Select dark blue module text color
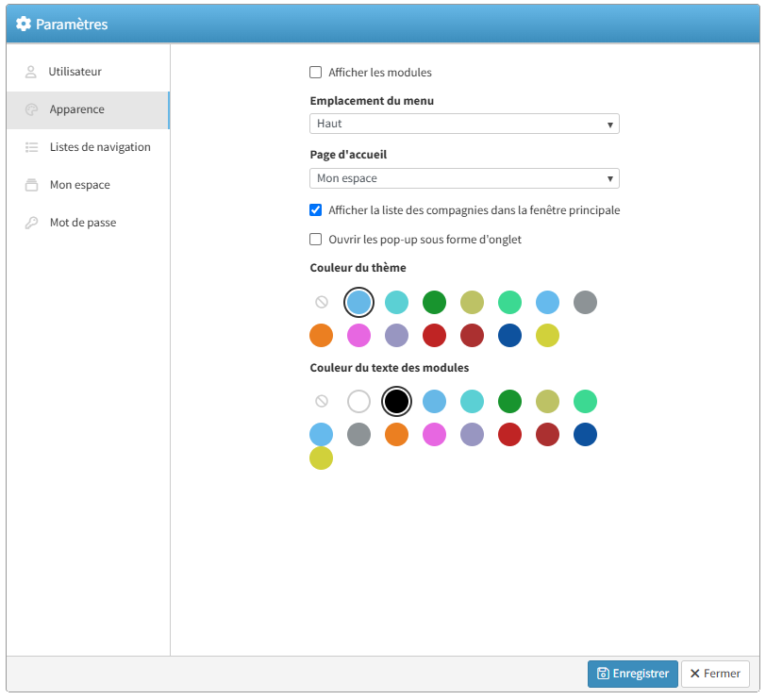 (x=585, y=435)
